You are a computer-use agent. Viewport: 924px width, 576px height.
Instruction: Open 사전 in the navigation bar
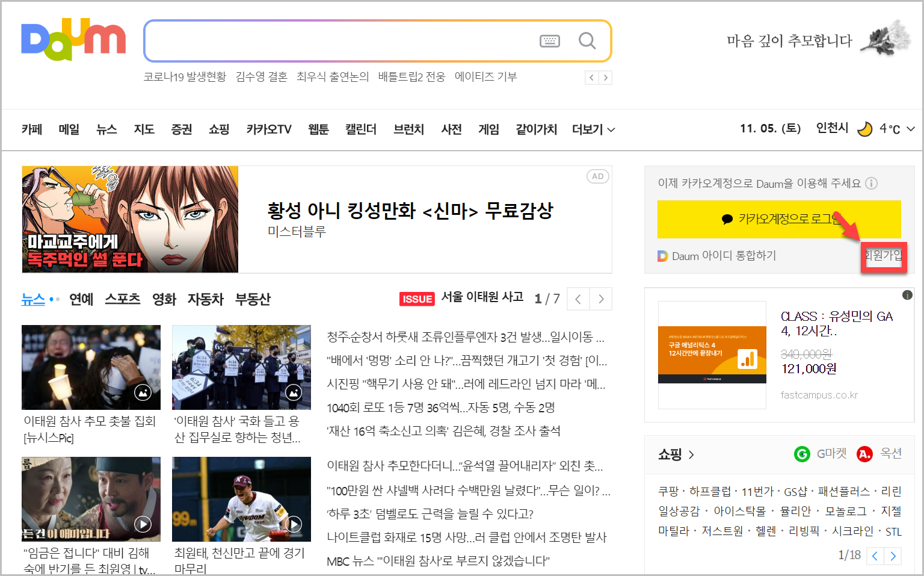(452, 129)
